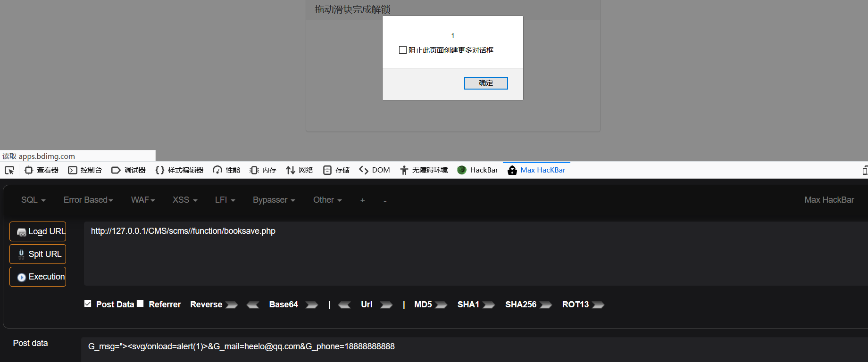Expand the SQL dropdown menu
The height and width of the screenshot is (362, 868).
pyautogui.click(x=33, y=200)
